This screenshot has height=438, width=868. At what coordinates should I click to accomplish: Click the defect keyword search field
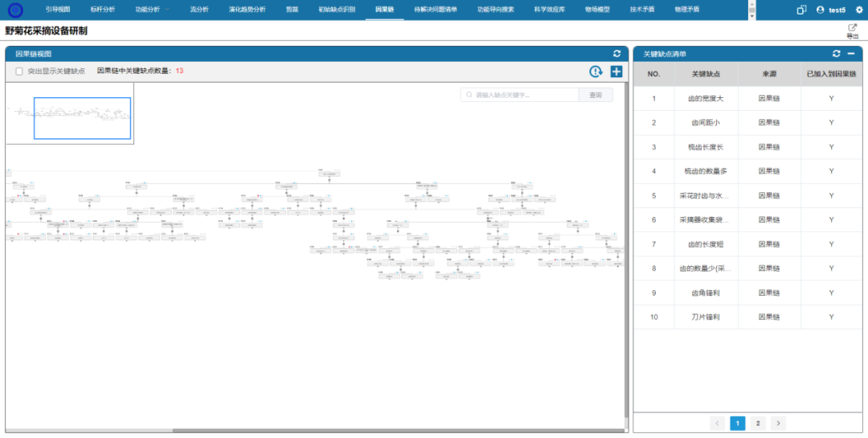coord(522,95)
